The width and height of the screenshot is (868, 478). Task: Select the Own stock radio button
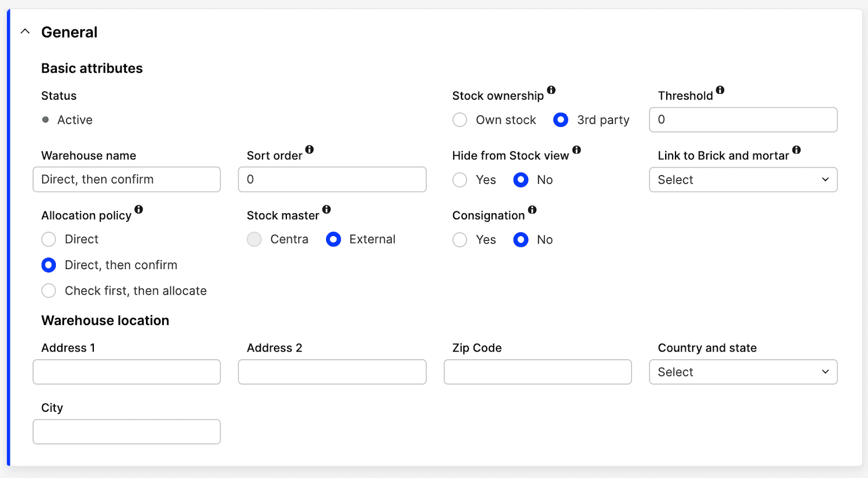click(x=460, y=120)
